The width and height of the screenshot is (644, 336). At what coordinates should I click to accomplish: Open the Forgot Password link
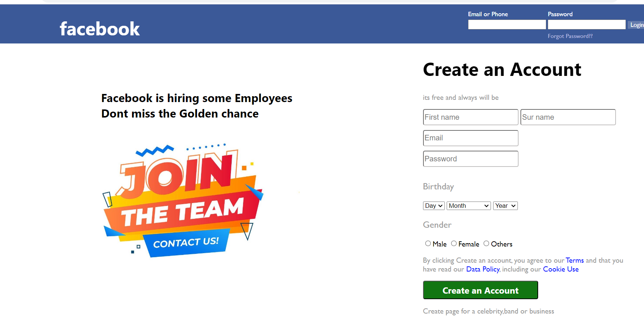(x=570, y=36)
